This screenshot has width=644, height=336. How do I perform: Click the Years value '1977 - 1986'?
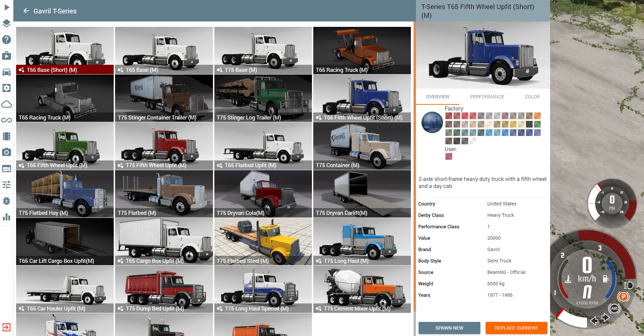[500, 295]
